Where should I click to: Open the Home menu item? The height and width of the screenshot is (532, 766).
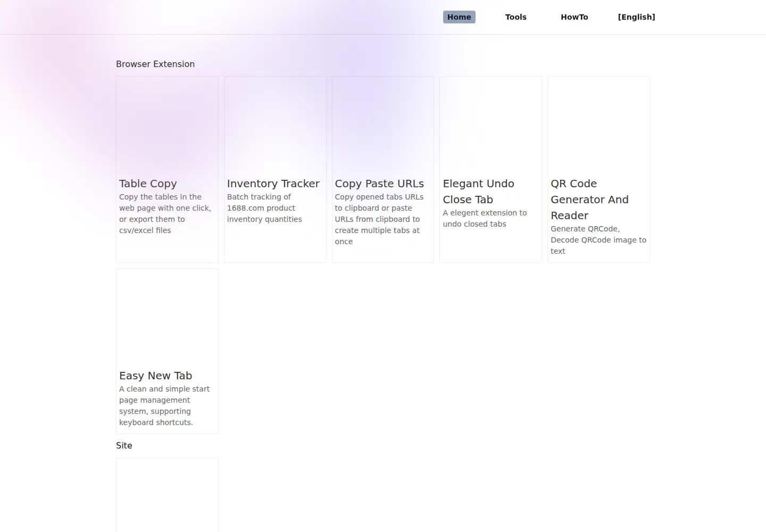tap(459, 17)
